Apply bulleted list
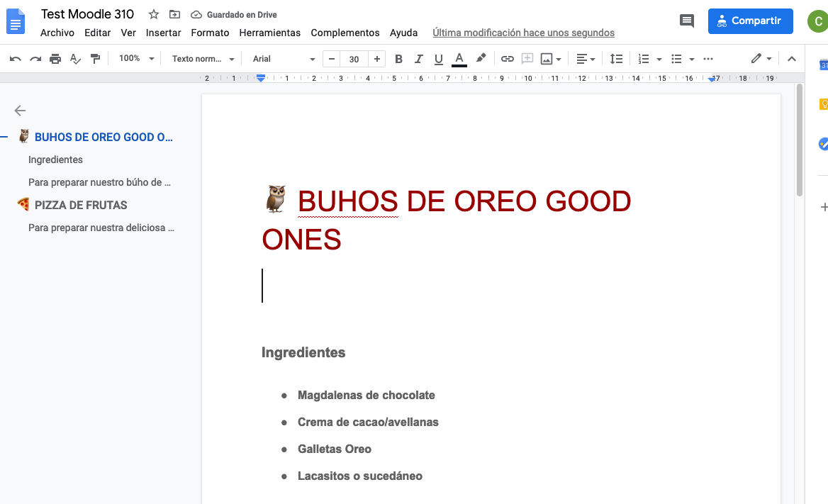 pyautogui.click(x=676, y=59)
